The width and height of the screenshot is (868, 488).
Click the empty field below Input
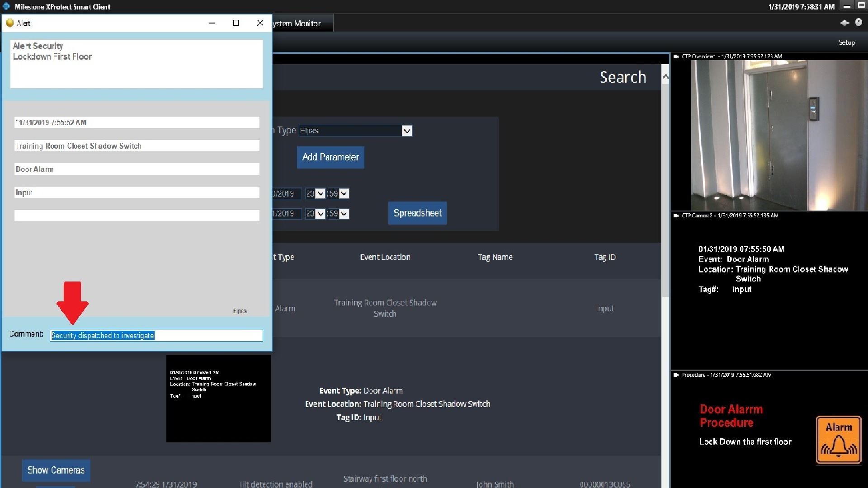pyautogui.click(x=137, y=216)
